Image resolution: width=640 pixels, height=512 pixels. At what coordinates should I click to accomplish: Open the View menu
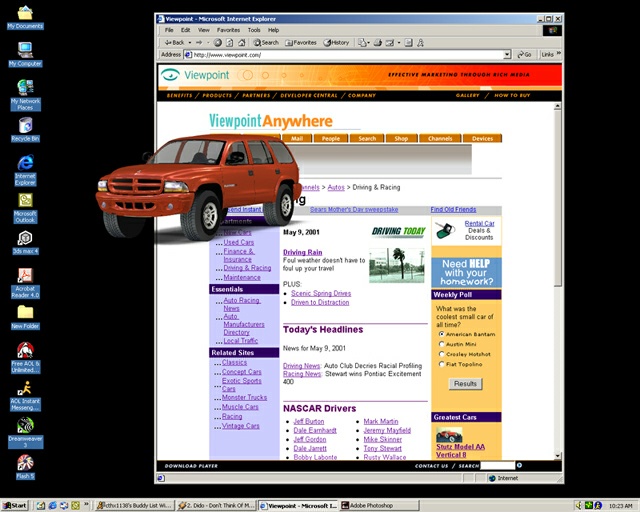pyautogui.click(x=204, y=30)
